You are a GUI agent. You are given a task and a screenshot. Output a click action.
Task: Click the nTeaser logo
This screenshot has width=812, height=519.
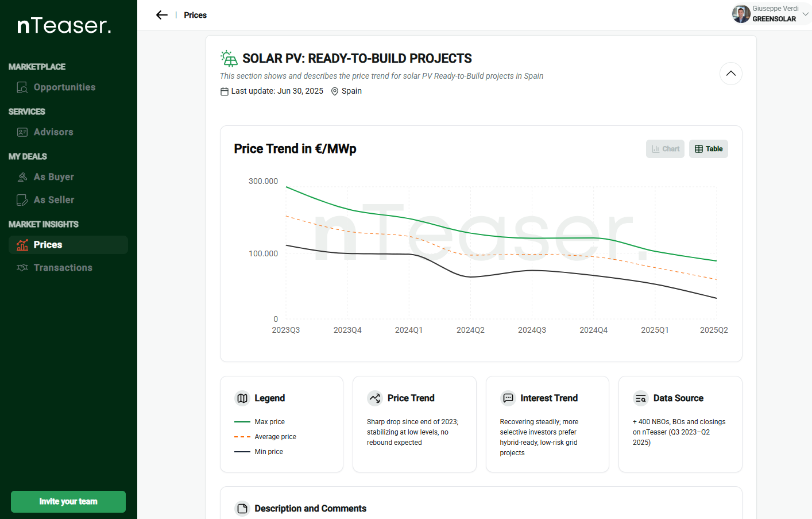[x=64, y=25]
